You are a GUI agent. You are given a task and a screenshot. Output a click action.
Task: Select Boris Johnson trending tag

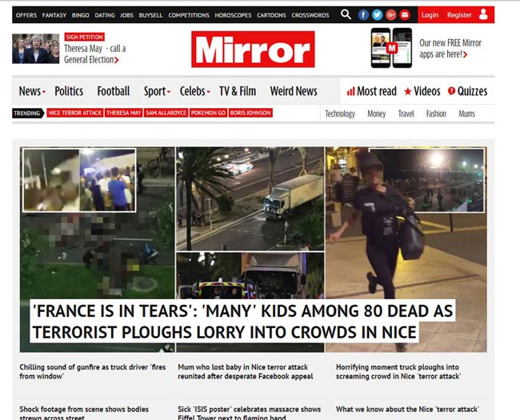tap(250, 113)
